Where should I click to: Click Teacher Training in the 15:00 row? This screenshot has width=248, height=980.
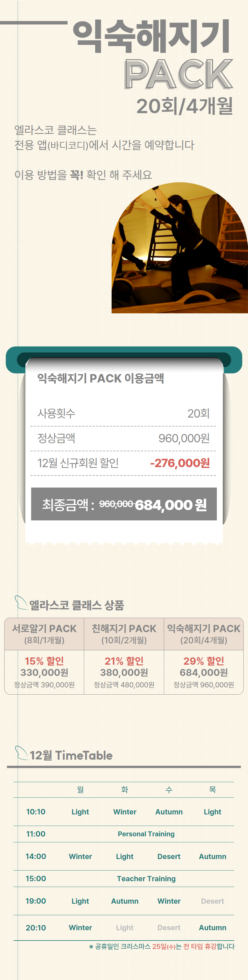click(x=146, y=878)
